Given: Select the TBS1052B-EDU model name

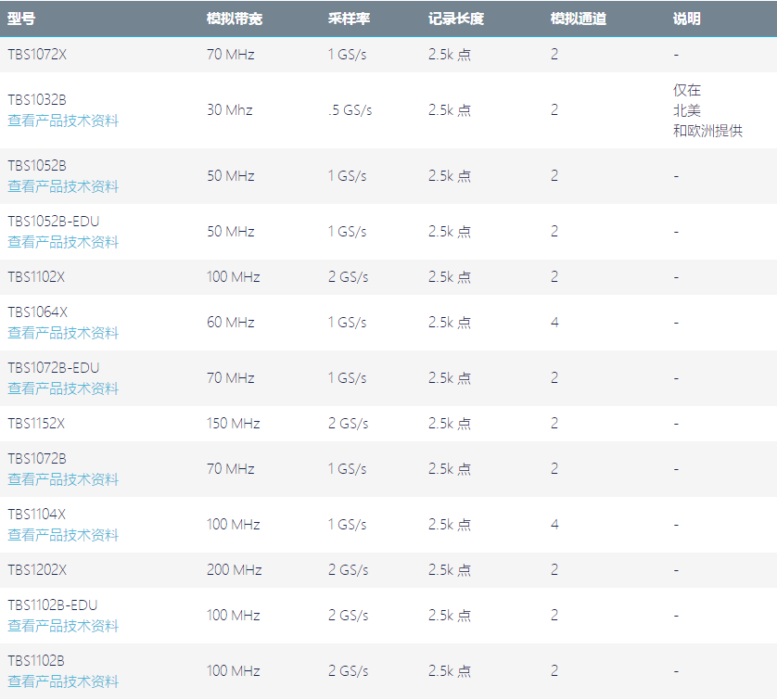Looking at the screenshot, I should tap(54, 221).
